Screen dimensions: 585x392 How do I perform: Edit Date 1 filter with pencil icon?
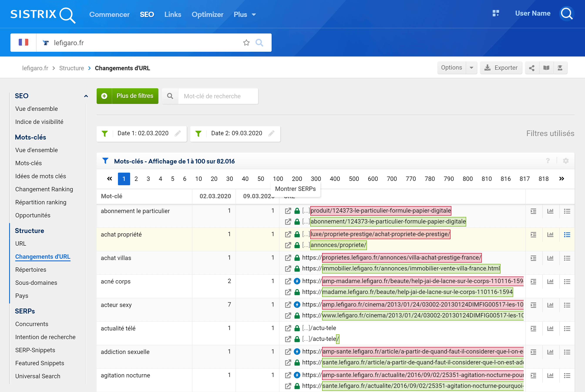pyautogui.click(x=178, y=133)
